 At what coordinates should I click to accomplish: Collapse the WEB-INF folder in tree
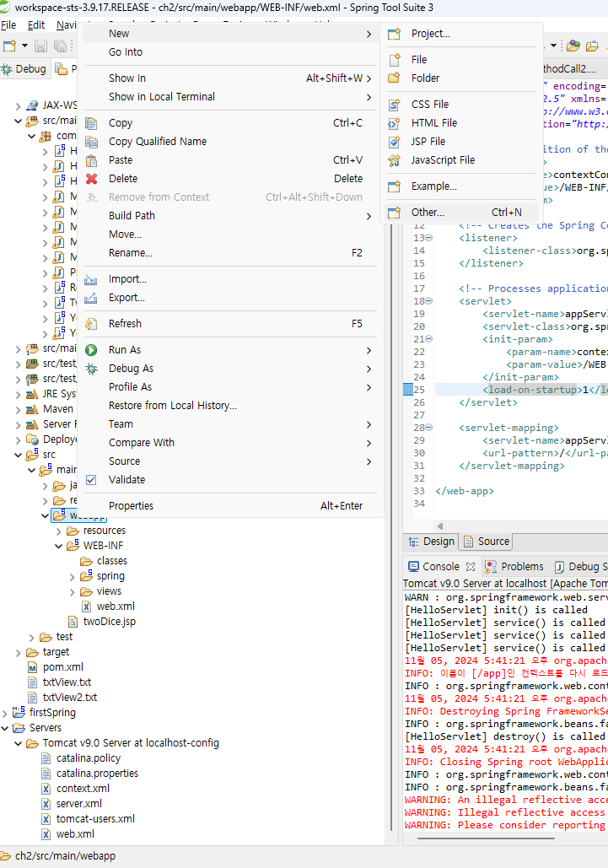coord(59,547)
